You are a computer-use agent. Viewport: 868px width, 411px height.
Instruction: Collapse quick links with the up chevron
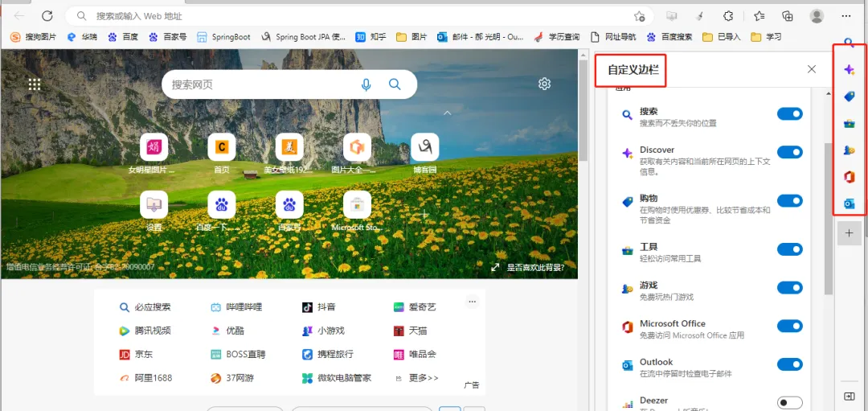click(x=448, y=113)
